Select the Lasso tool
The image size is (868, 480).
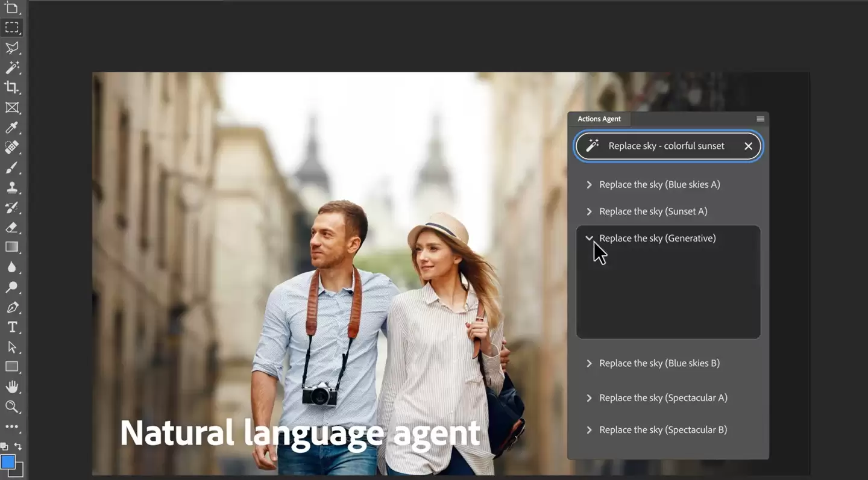pyautogui.click(x=12, y=47)
